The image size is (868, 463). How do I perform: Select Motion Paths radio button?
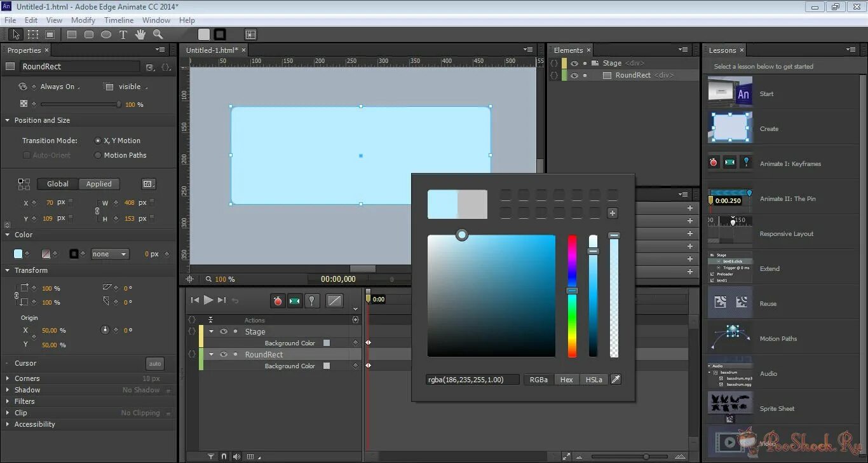coord(98,155)
